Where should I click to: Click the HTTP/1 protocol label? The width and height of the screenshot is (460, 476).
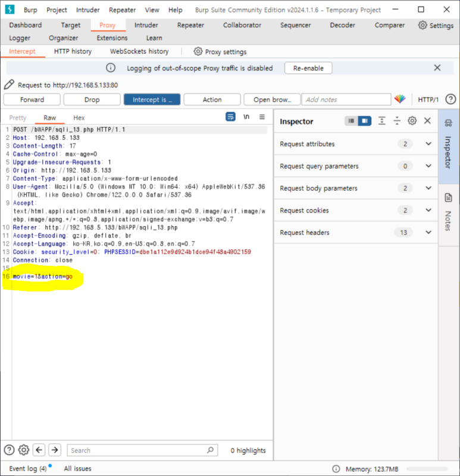[428, 99]
